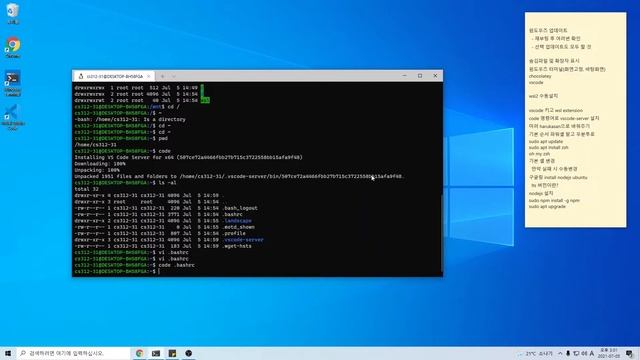Open the Windows Start menu
Image resolution: width=640 pixels, height=360 pixels.
(x=8, y=353)
